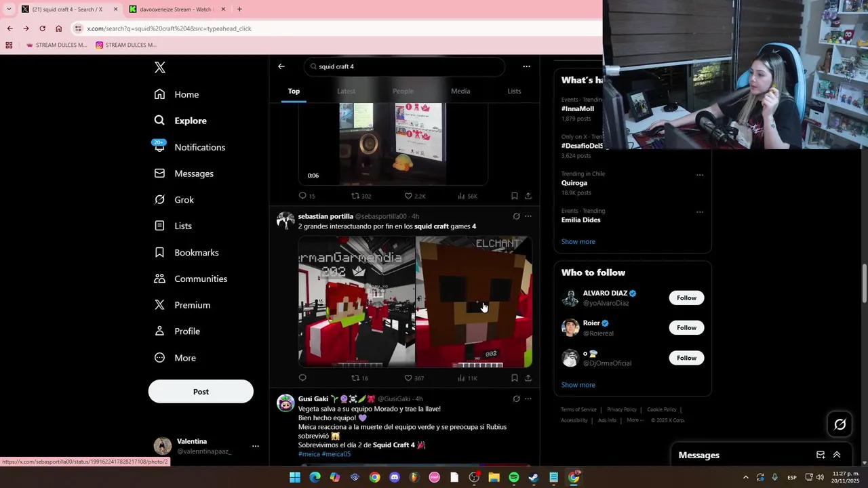
Task: Show more trending topics
Action: point(578,241)
